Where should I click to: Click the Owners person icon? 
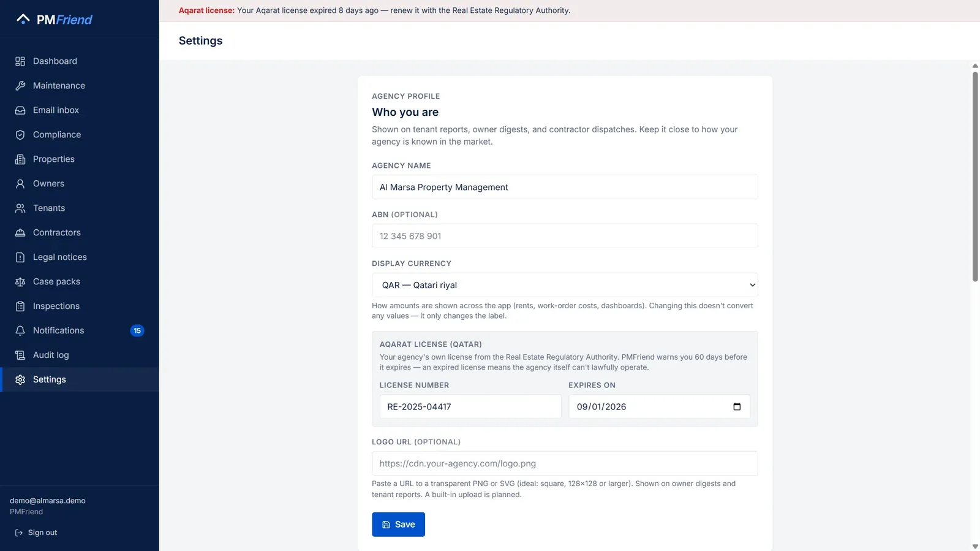pyautogui.click(x=20, y=184)
